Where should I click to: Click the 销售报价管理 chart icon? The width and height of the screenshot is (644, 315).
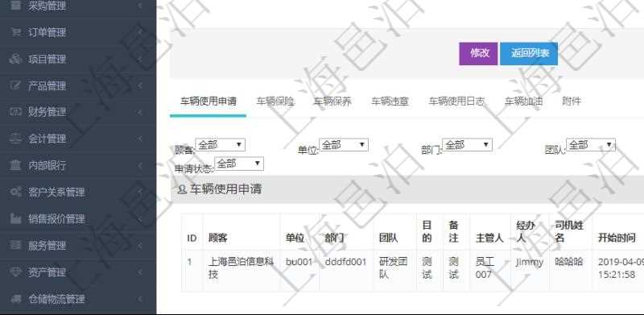point(15,219)
